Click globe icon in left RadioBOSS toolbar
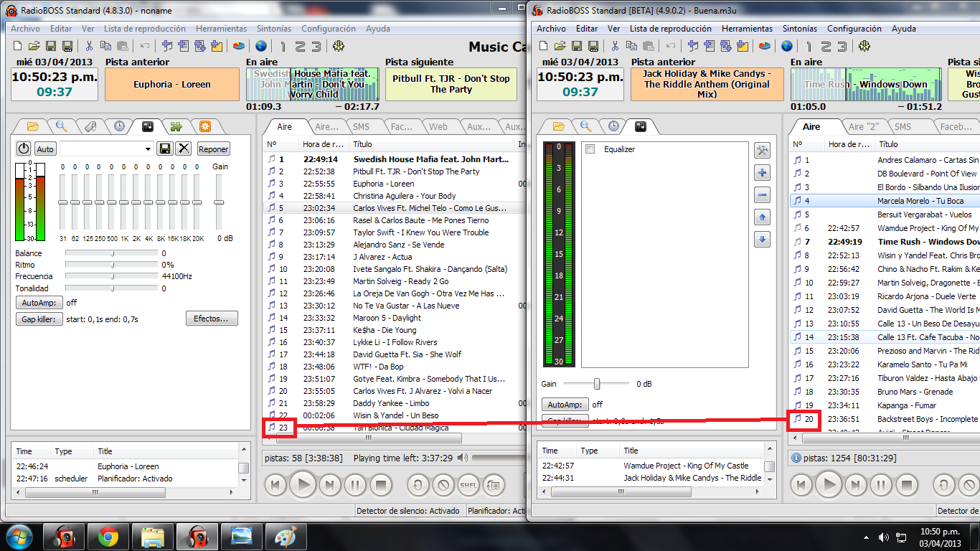The height and width of the screenshot is (551, 980). [x=260, y=46]
